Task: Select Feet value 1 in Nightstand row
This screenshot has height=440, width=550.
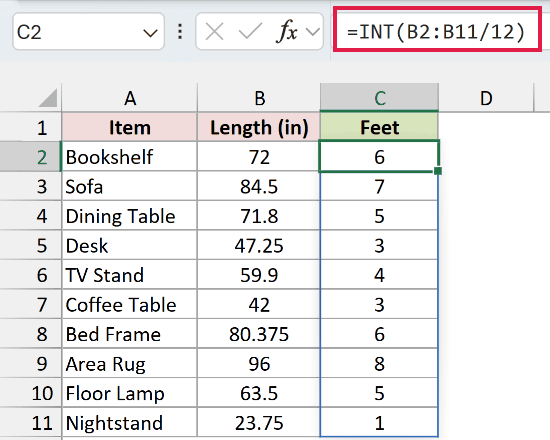Action: click(379, 422)
